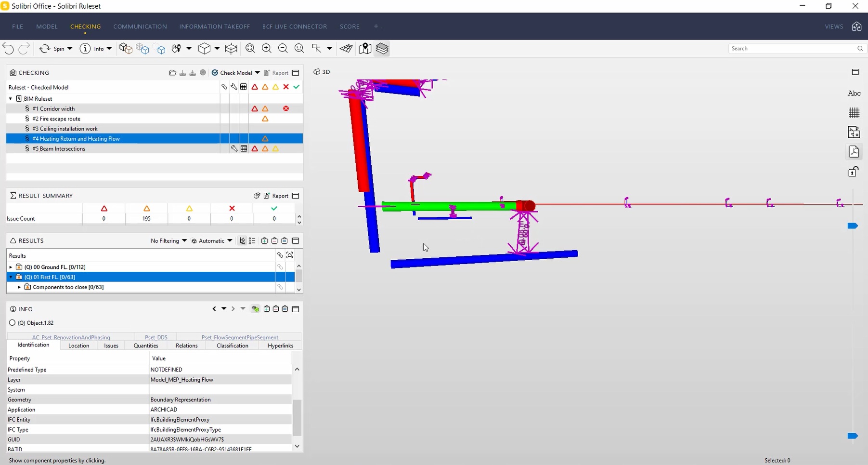868x465 pixels.
Task: Click the 3D cube view icon
Action: point(205,49)
